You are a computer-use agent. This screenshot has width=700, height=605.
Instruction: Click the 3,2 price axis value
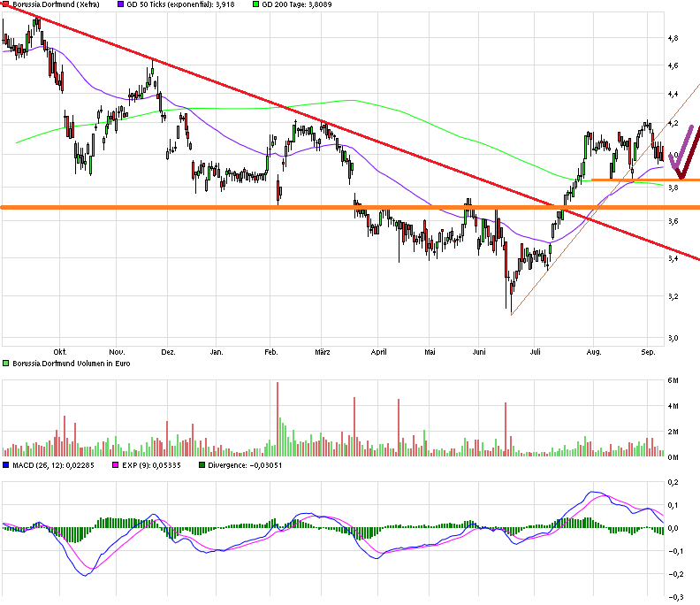tap(673, 296)
